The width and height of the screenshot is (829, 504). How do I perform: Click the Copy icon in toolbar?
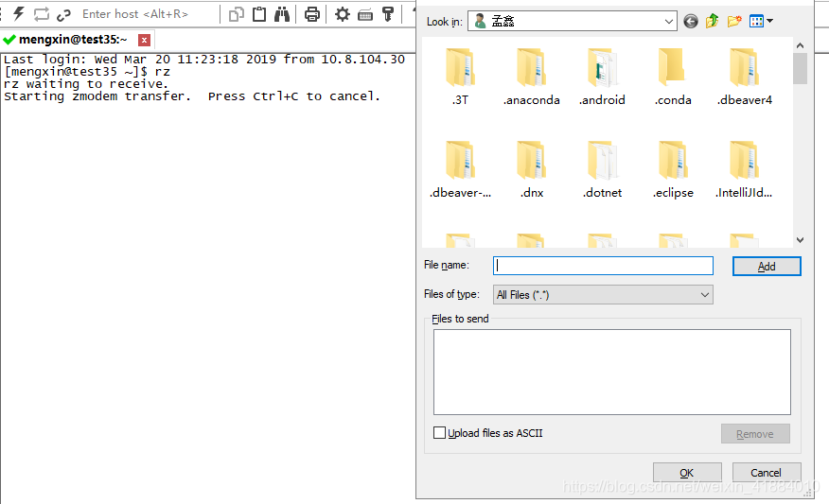237,14
